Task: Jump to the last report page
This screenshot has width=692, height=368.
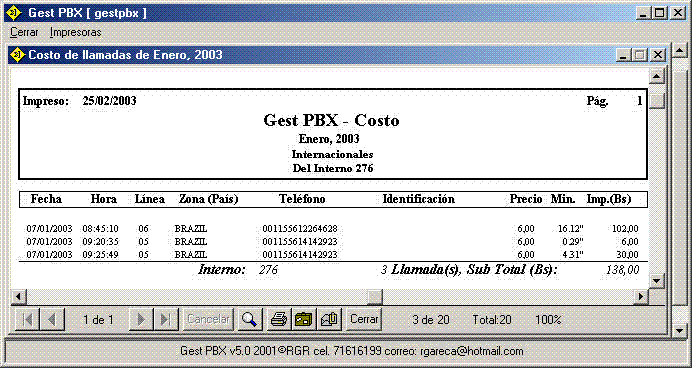Action: pyautogui.click(x=166, y=319)
